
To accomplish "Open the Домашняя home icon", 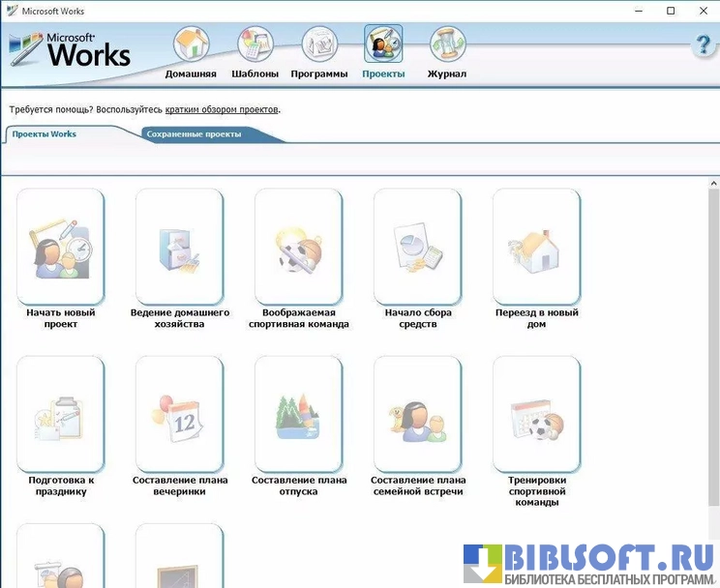I will pos(192,45).
